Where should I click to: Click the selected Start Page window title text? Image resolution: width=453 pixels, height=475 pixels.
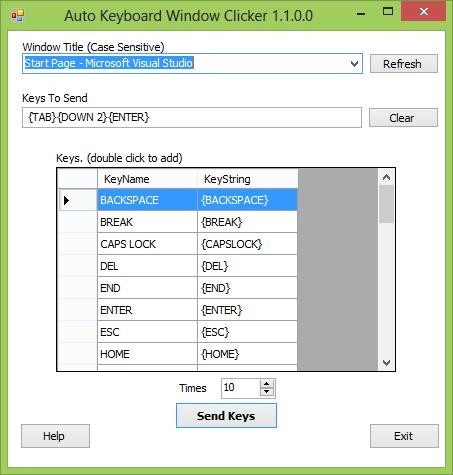point(109,63)
